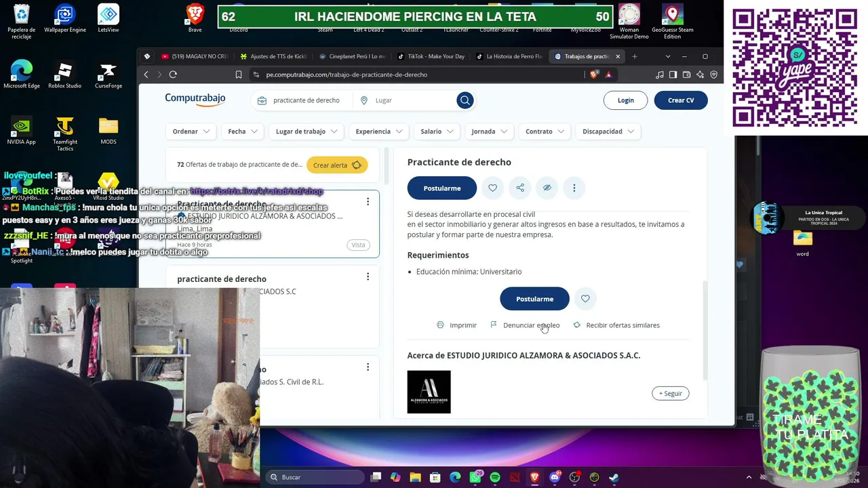Screen dimensions: 868x488
Task: Switch to Ajustes de TTS de Kick tab
Action: pos(273,56)
